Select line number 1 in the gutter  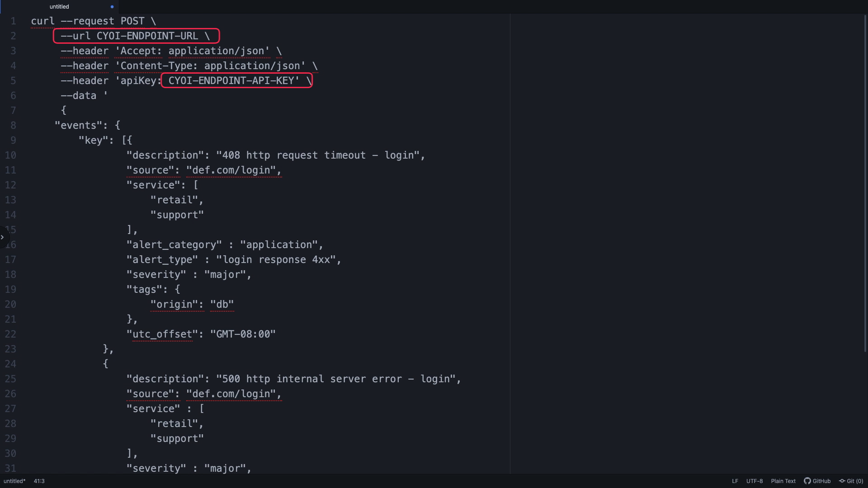click(14, 21)
